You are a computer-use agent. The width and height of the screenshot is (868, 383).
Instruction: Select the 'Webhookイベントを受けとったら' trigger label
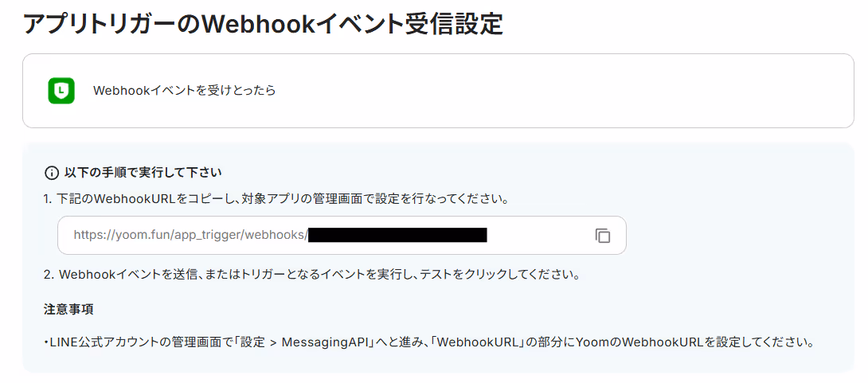pyautogui.click(x=184, y=91)
